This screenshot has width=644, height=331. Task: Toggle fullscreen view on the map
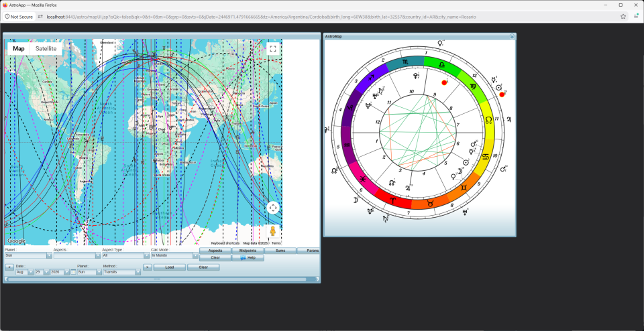click(x=273, y=49)
